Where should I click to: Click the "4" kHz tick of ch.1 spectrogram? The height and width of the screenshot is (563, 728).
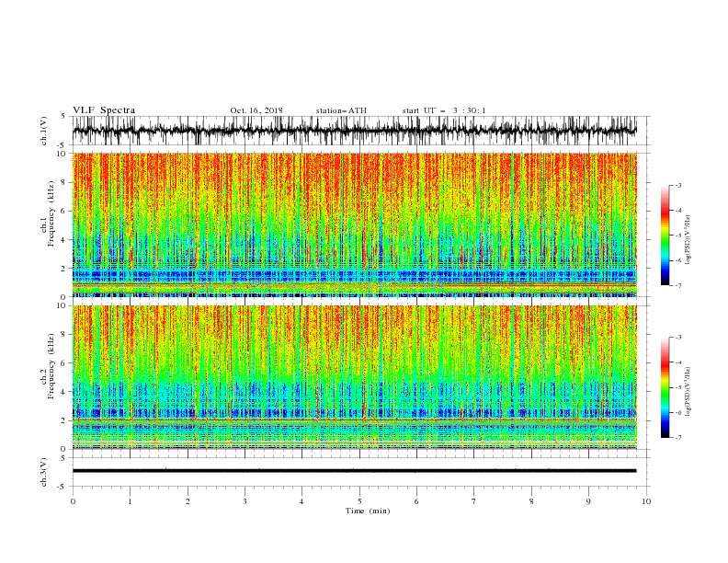coord(64,240)
